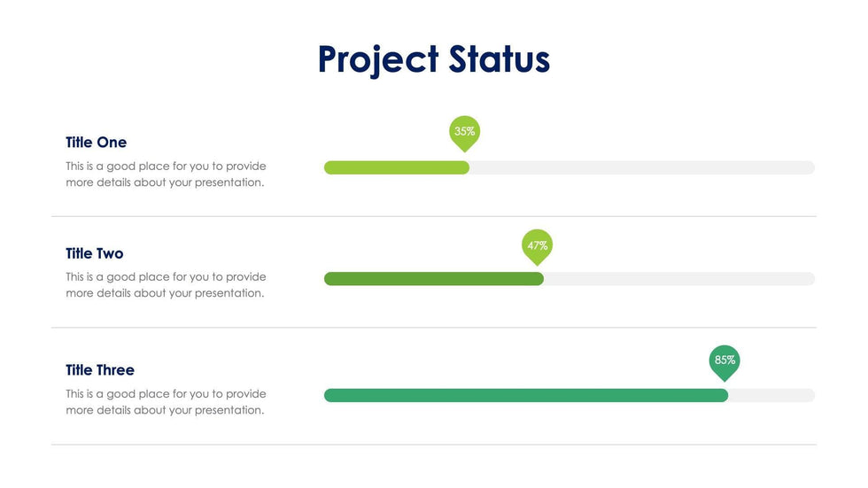Click the gray unfilled end of Title Three bar
The height and width of the screenshot is (488, 868).
(x=771, y=395)
